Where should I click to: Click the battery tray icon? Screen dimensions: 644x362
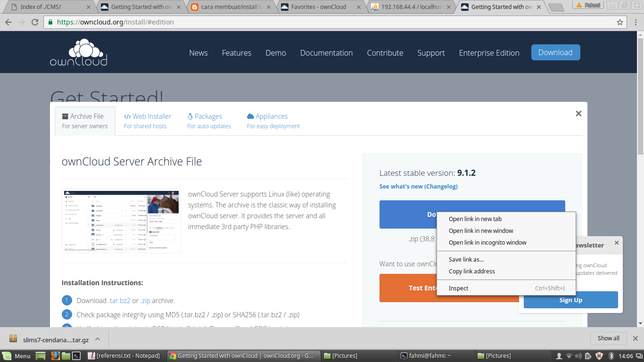[x=589, y=356]
